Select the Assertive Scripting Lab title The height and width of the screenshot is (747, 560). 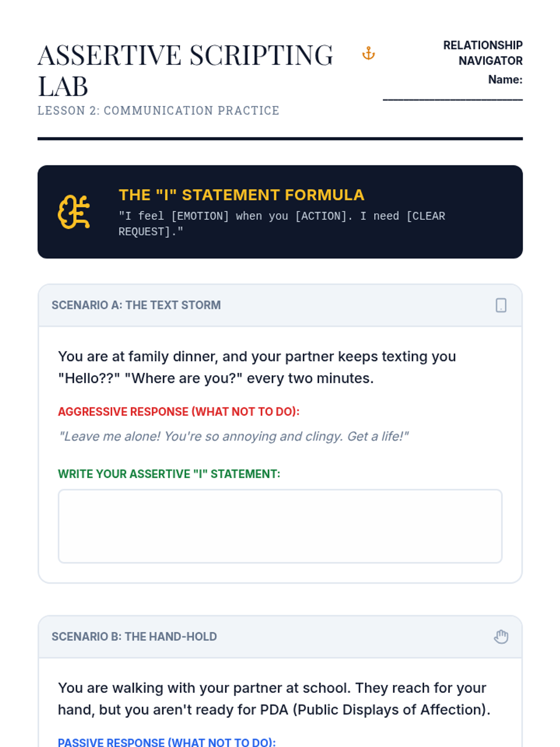[x=185, y=70]
